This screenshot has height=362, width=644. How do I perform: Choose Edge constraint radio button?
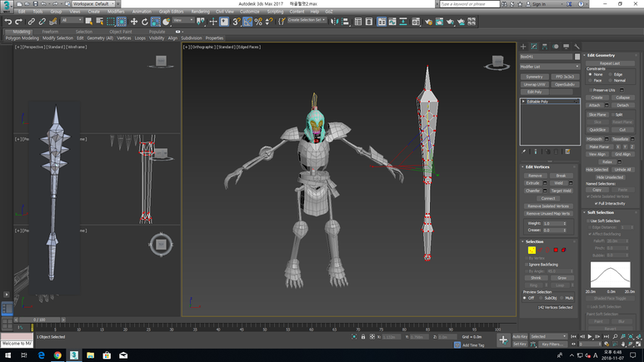click(x=611, y=74)
